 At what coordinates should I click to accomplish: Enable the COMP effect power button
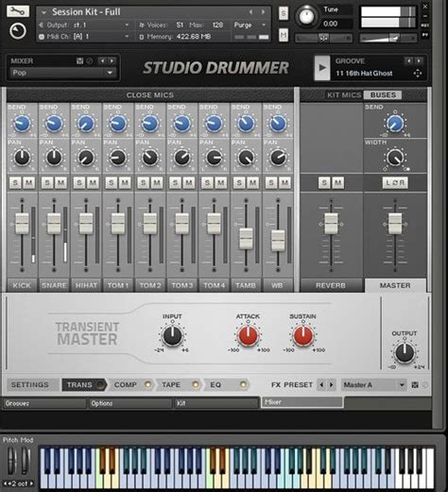(147, 384)
